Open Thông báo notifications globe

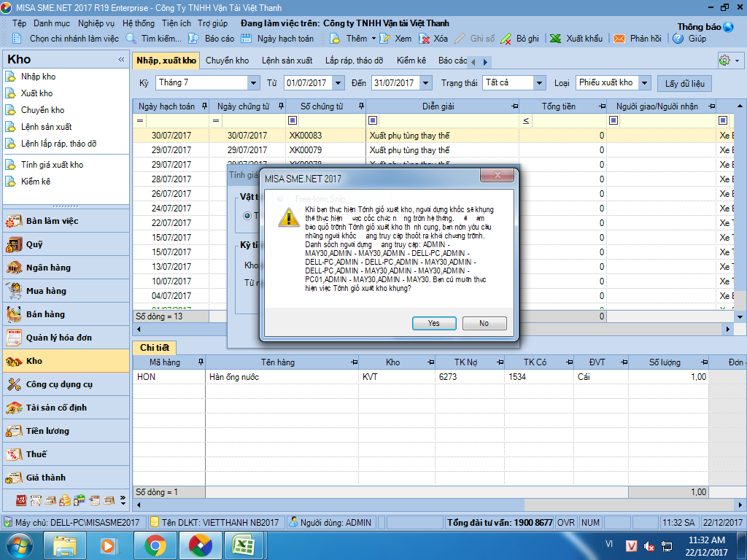click(x=728, y=27)
